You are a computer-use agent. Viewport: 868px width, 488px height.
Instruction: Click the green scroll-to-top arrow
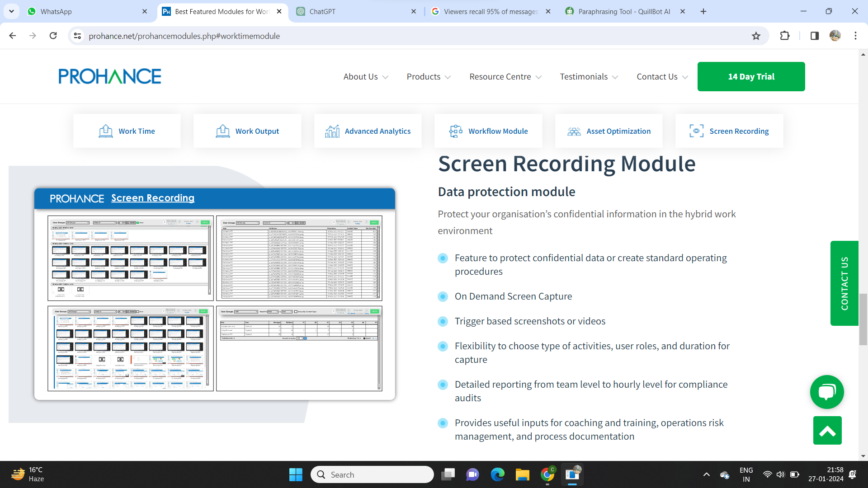click(x=826, y=431)
